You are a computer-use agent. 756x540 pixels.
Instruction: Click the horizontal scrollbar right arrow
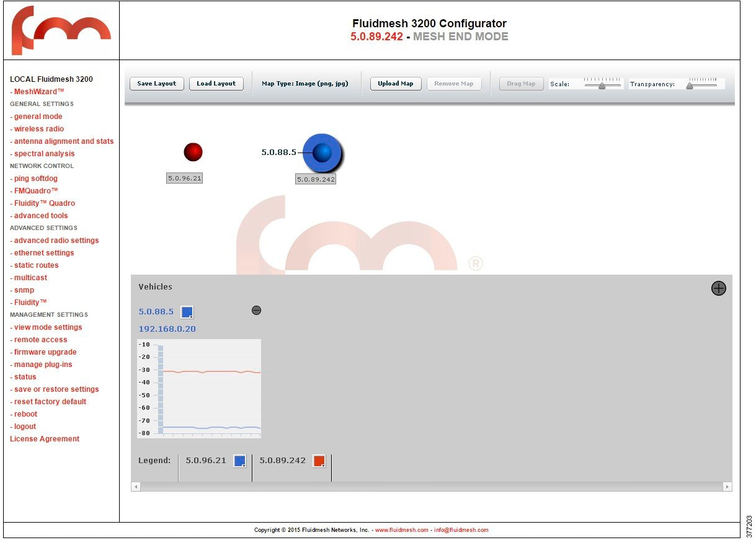point(727,487)
